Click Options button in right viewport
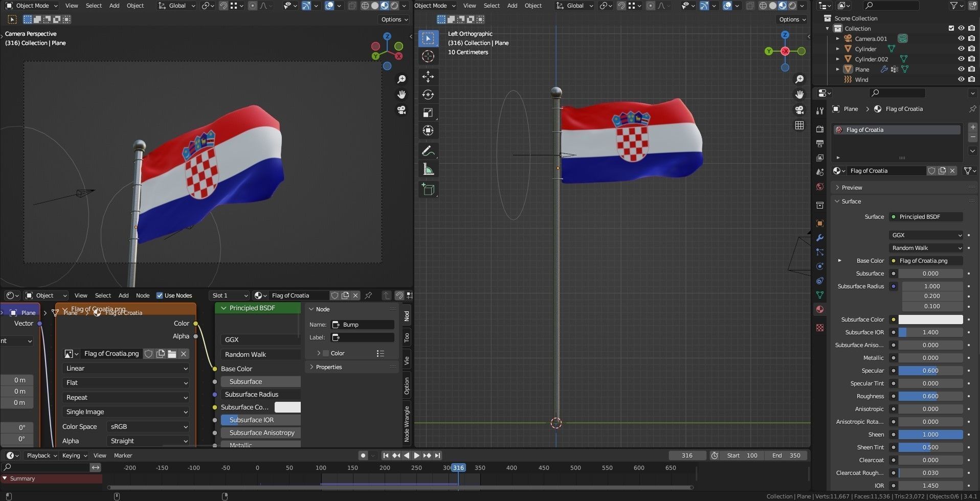Image resolution: width=980 pixels, height=501 pixels. point(793,19)
